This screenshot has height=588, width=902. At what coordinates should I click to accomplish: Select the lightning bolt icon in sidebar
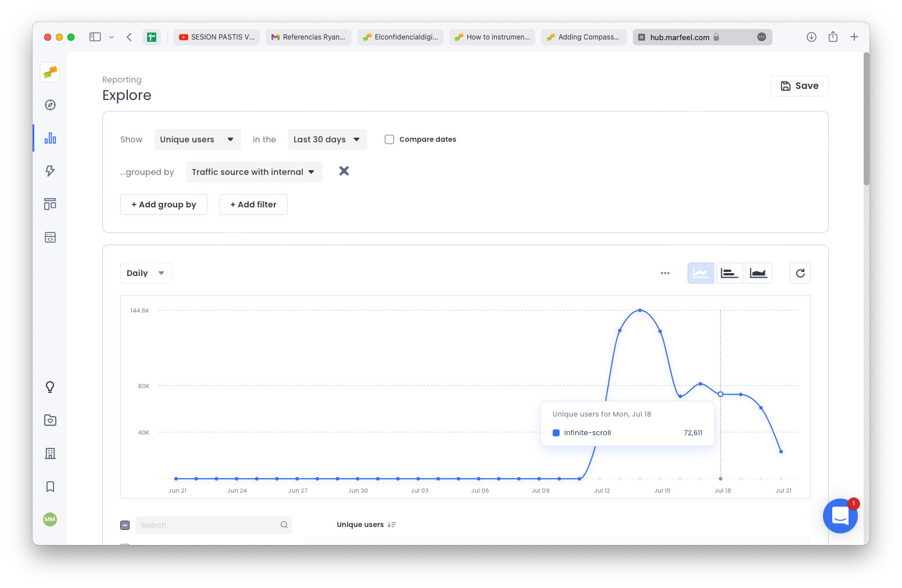[x=50, y=171]
